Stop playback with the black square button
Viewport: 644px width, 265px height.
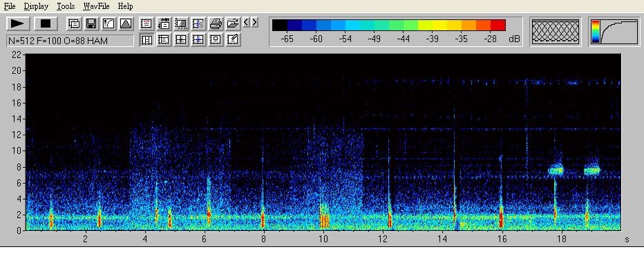point(46,23)
